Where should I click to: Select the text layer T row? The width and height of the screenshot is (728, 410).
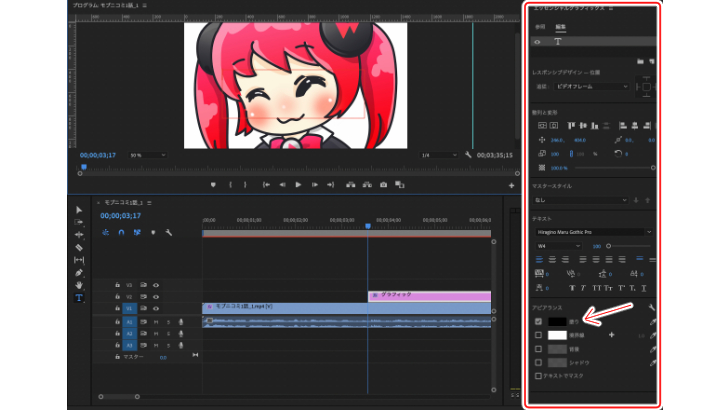pos(593,42)
